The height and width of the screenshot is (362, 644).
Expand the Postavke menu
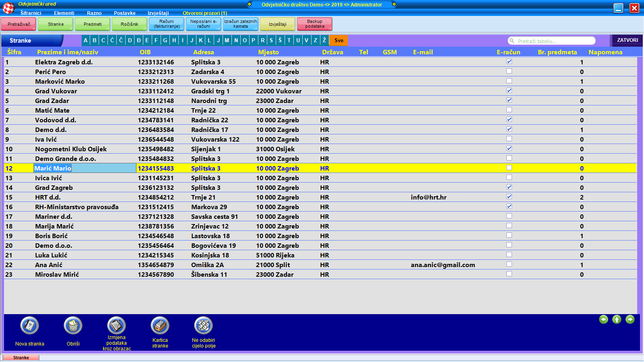click(x=124, y=13)
